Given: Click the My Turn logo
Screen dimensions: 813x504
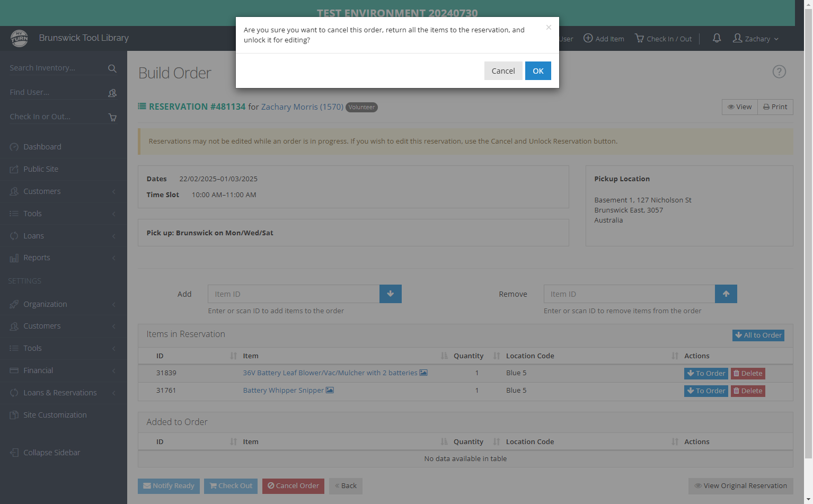Looking at the screenshot, I should click(x=20, y=38).
